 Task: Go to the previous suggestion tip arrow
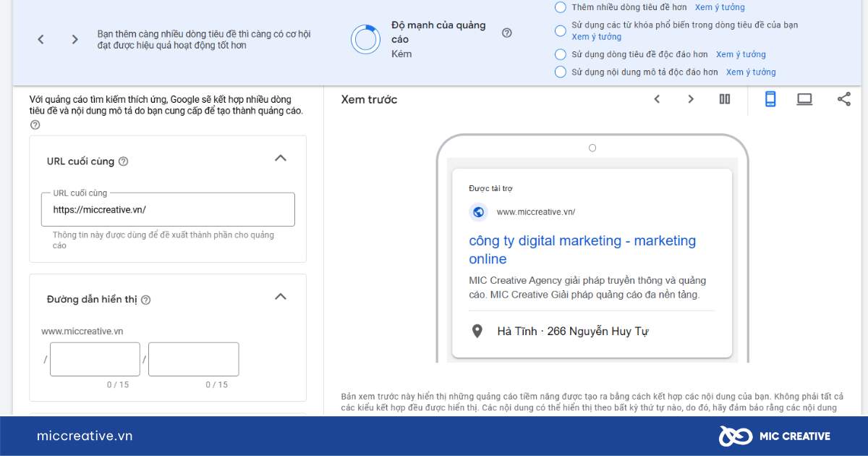pyautogui.click(x=41, y=40)
